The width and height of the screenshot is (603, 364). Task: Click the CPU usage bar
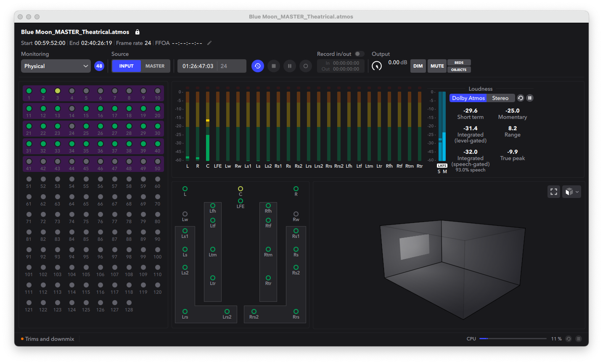pyautogui.click(x=513, y=339)
